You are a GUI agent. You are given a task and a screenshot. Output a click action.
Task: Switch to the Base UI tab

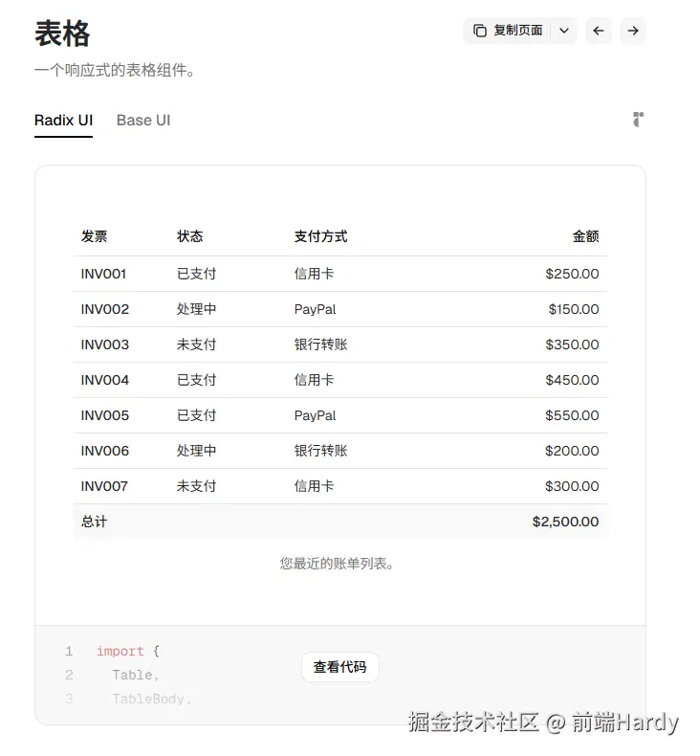tap(143, 121)
